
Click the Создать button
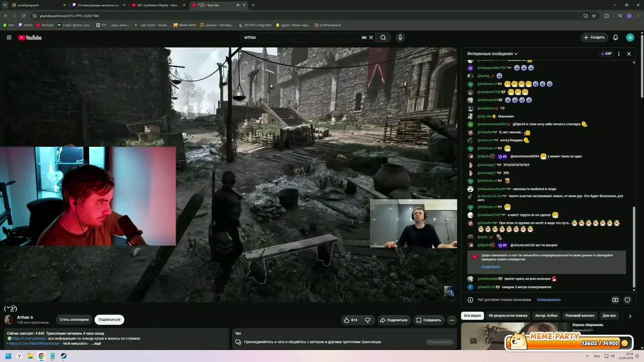pos(594,38)
